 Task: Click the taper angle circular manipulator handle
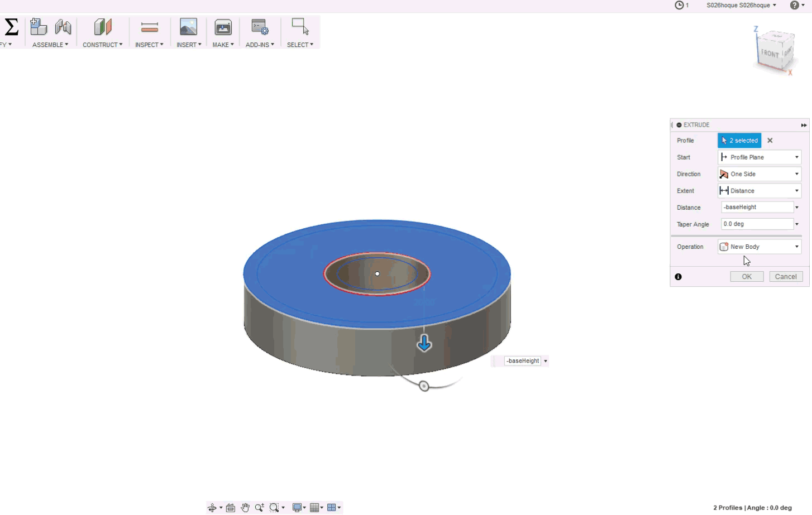coord(424,386)
